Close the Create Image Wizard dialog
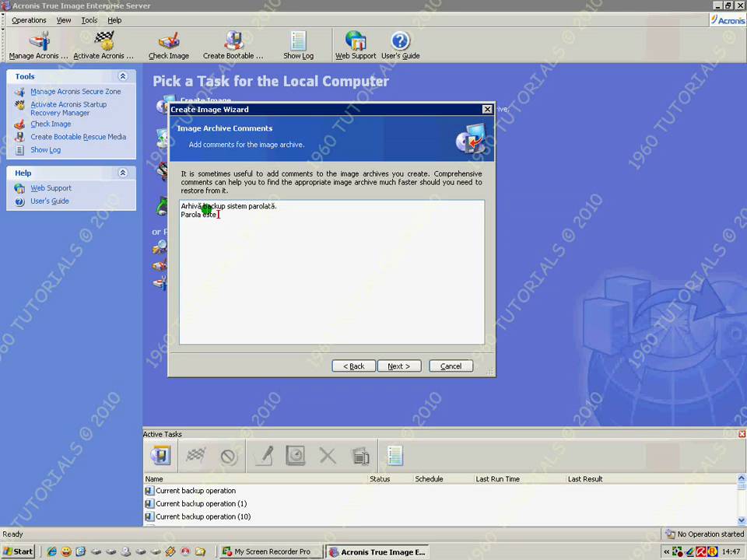The height and width of the screenshot is (560, 747). click(487, 109)
